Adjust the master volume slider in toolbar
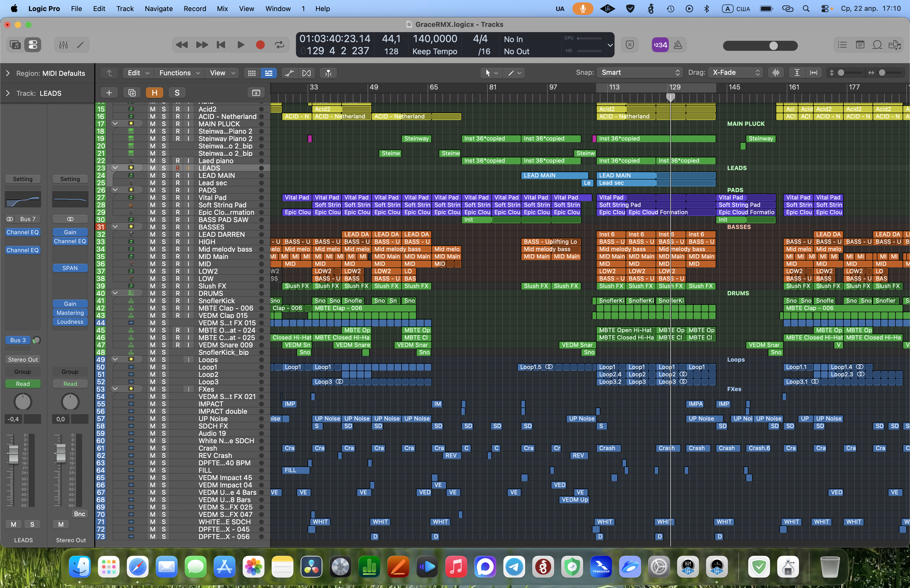This screenshot has height=588, width=910. point(773,46)
